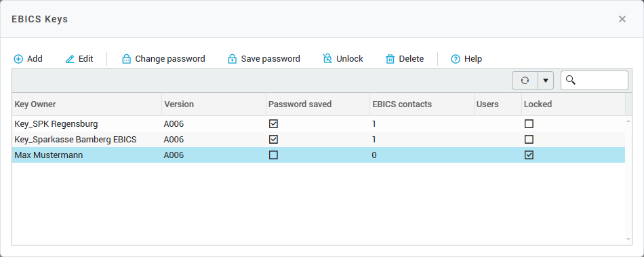
Task: Click the Change password lock icon
Action: click(x=127, y=59)
